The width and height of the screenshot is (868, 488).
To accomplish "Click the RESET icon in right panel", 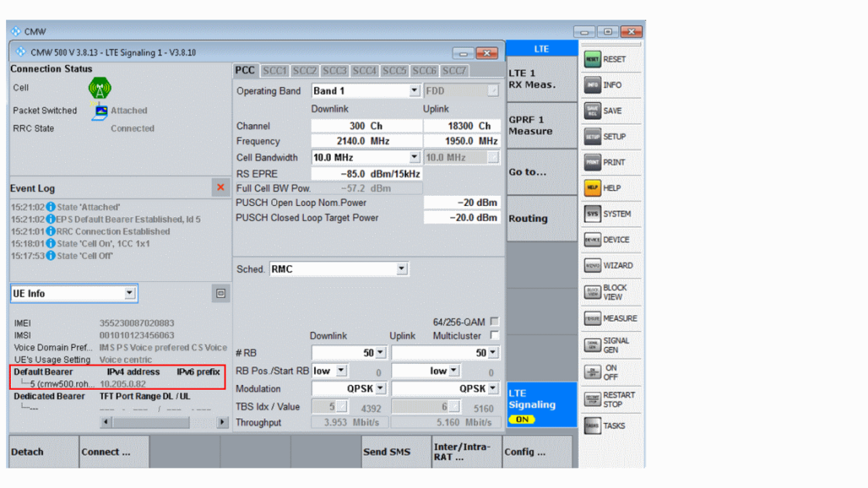I will (x=592, y=59).
